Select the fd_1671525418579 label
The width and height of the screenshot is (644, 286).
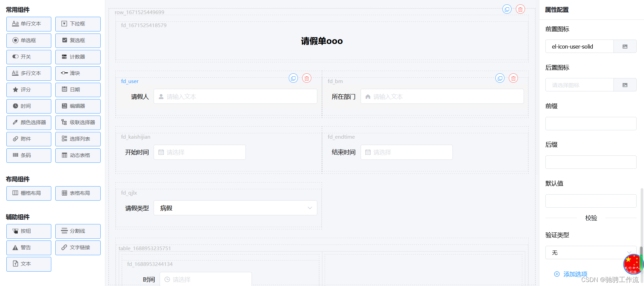[x=144, y=25]
